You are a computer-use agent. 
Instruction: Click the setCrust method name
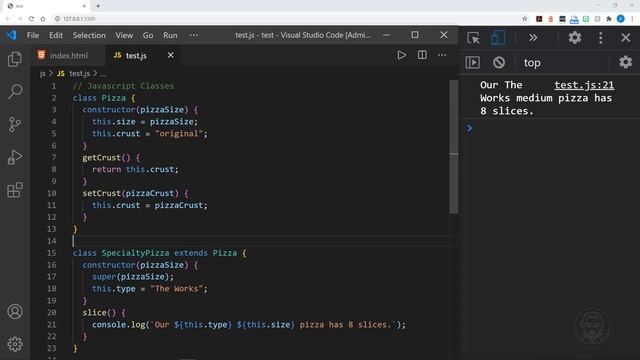pos(102,193)
